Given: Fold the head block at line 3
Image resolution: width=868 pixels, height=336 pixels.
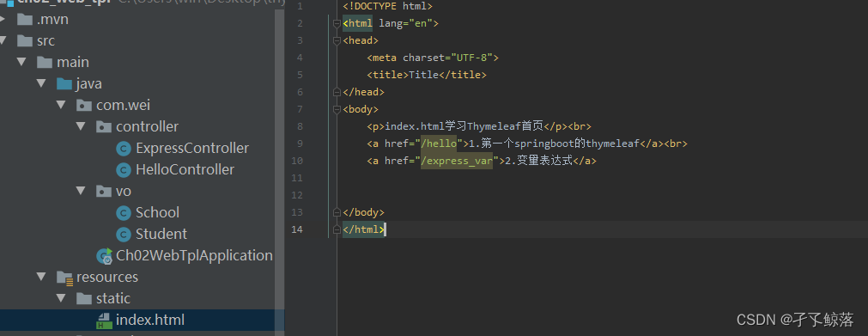Looking at the screenshot, I should pos(336,40).
